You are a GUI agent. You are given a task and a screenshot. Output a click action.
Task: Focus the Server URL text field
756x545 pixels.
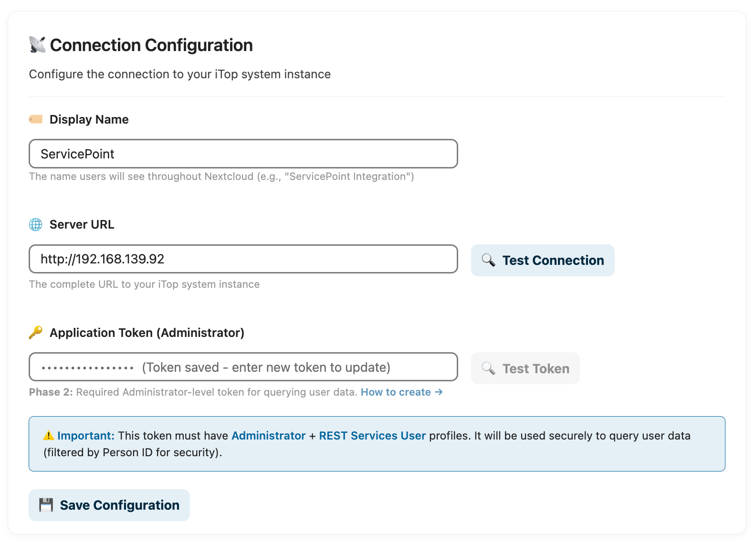click(x=243, y=259)
